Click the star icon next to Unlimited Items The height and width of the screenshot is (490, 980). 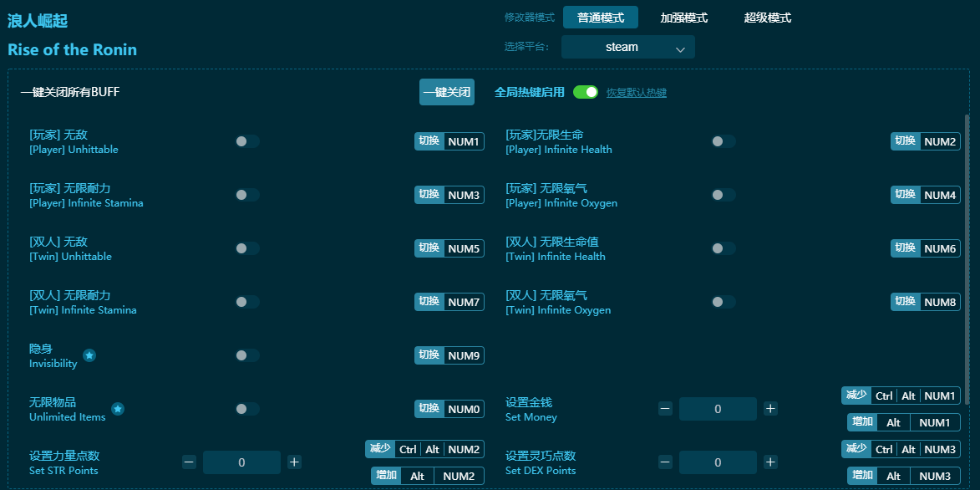coord(118,410)
